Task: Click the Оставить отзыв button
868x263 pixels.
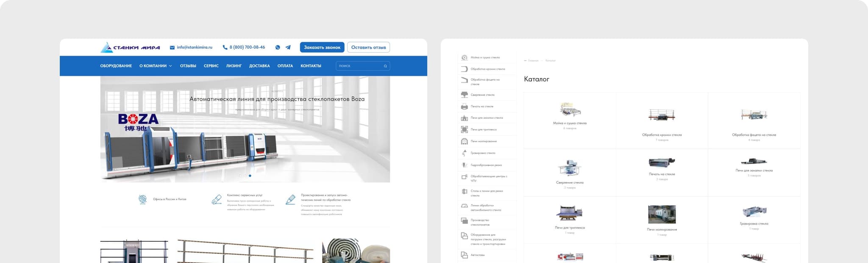Action: coord(368,48)
